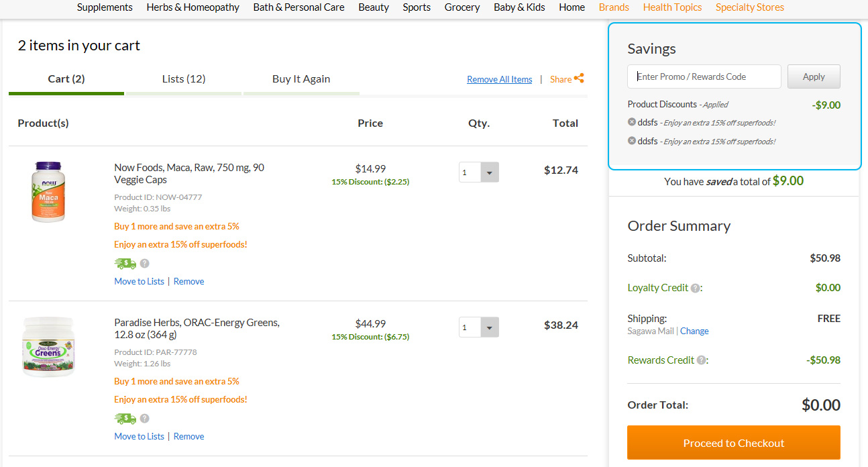The height and width of the screenshot is (467, 868).
Task: Click the shipping value "FREE"
Action: (829, 319)
